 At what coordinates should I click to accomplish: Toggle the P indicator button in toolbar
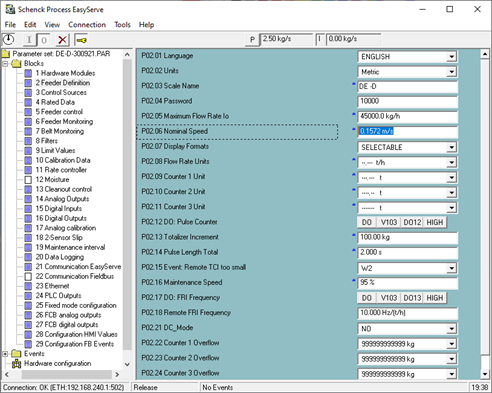pos(252,40)
